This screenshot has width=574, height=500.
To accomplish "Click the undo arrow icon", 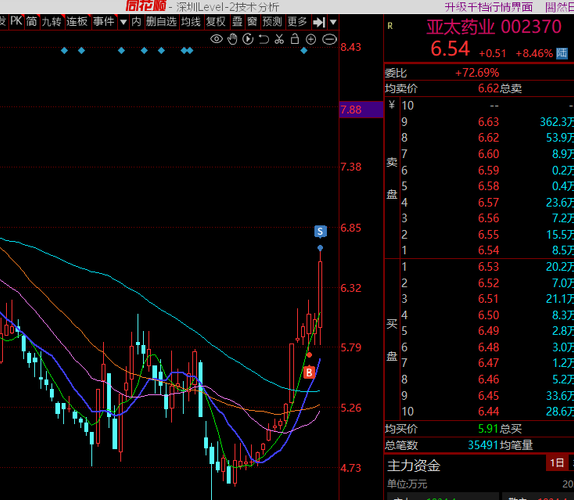I will tap(264, 39).
